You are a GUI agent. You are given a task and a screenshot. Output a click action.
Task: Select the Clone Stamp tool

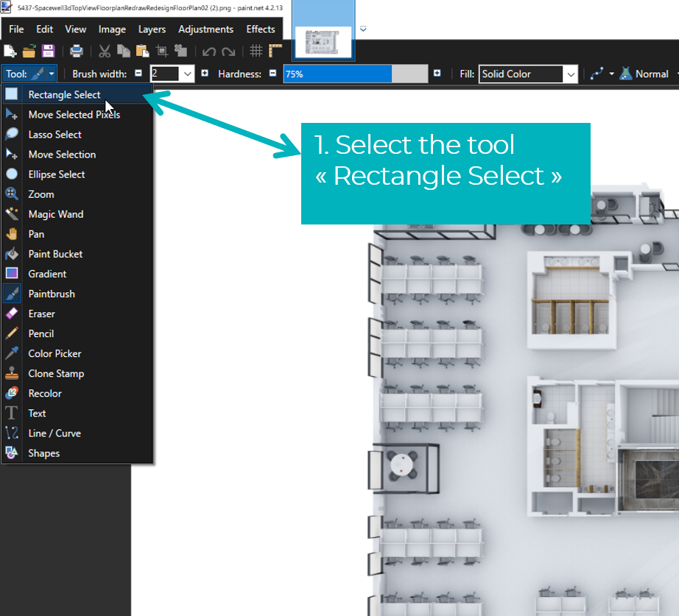point(77,374)
